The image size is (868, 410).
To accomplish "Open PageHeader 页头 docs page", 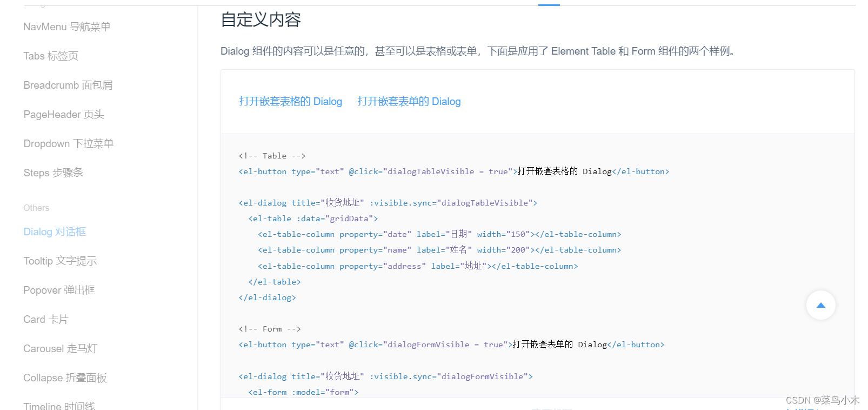I will (x=64, y=114).
